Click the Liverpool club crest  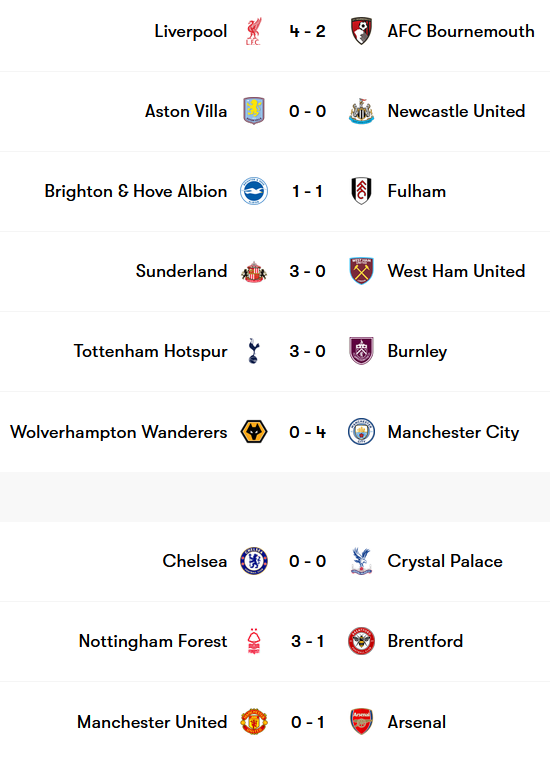(x=254, y=32)
